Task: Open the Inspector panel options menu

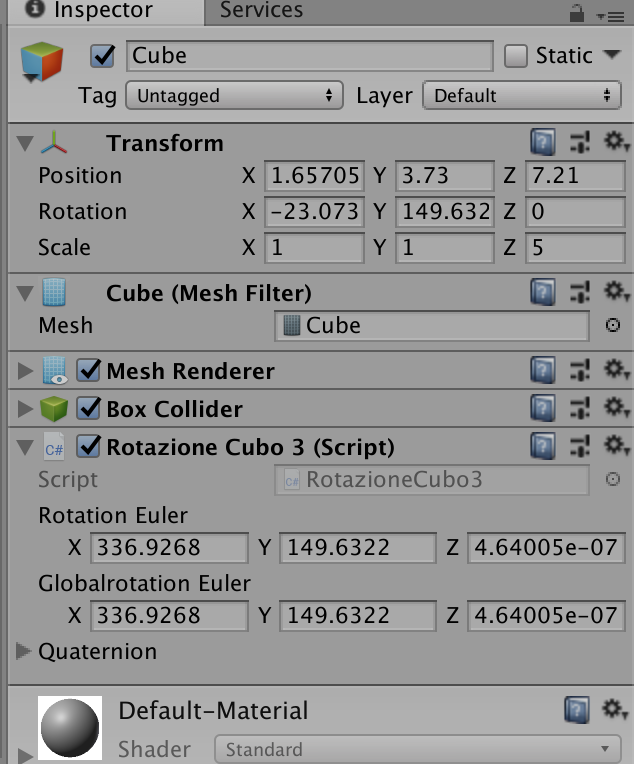Action: (x=611, y=17)
